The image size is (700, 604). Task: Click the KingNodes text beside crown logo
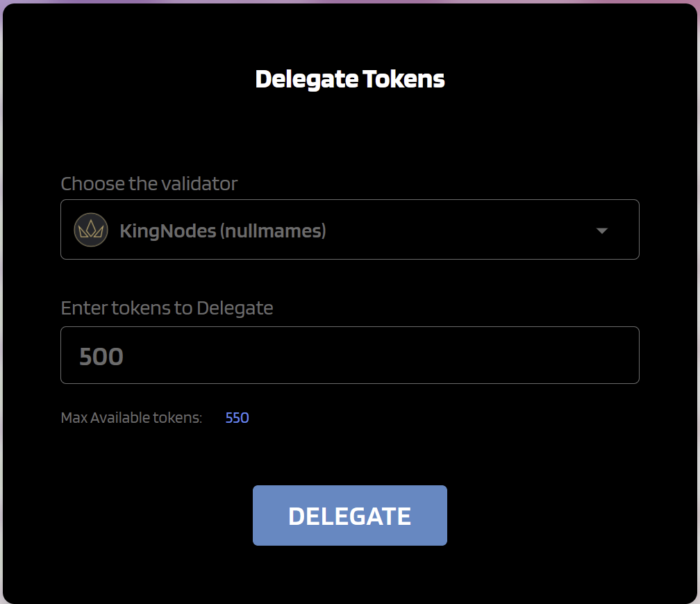click(168, 231)
